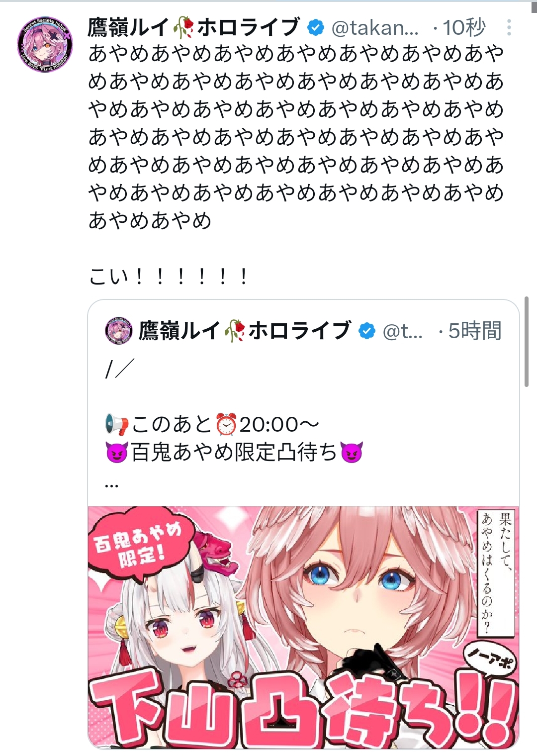Open the three-dot more options menu
This screenshot has width=537, height=756.
point(509,27)
